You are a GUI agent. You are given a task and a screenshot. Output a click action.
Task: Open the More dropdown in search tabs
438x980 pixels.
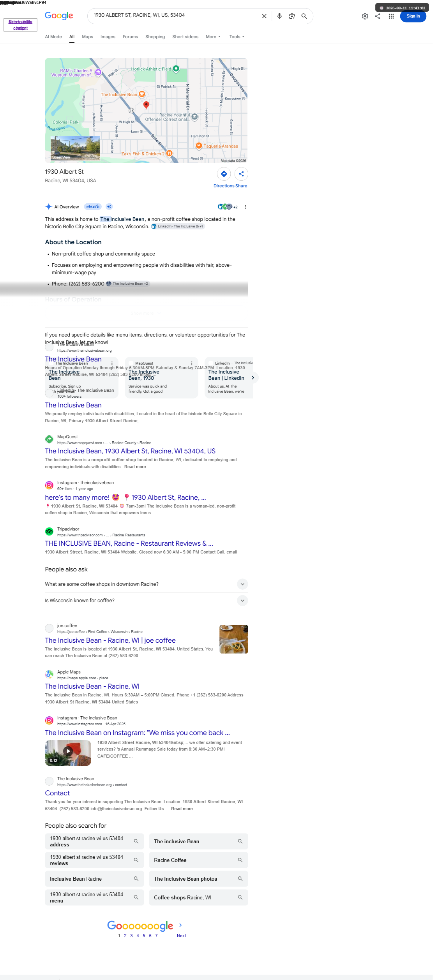(213, 37)
